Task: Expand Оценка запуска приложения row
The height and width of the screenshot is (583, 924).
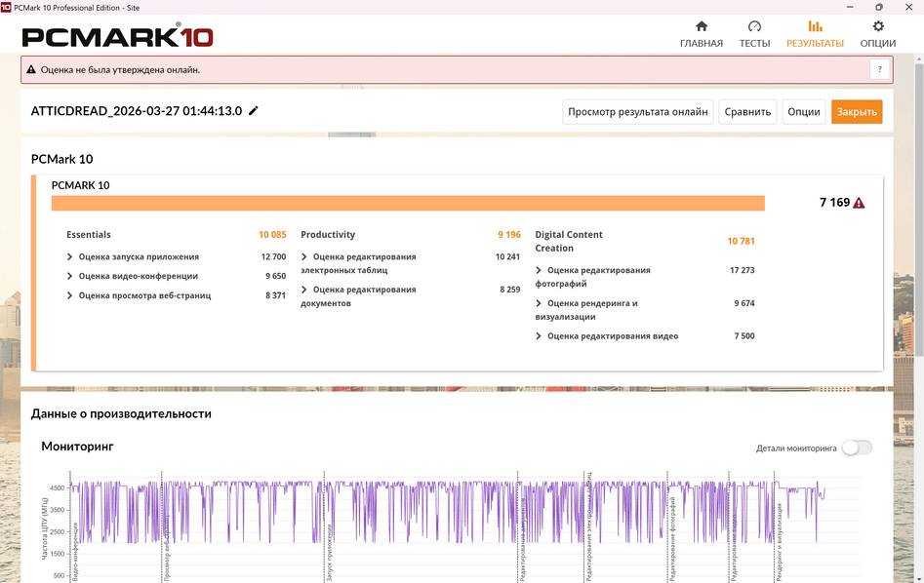Action: (x=70, y=257)
